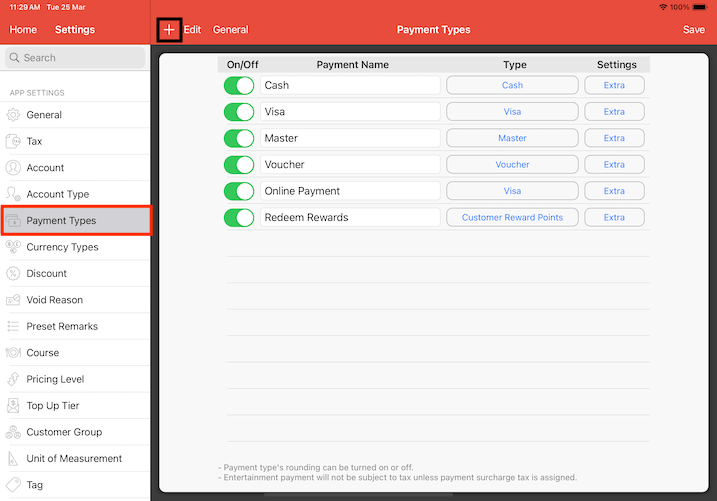Click the battery status icon
Image resolution: width=717 pixels, height=501 pixels.
(700, 7)
